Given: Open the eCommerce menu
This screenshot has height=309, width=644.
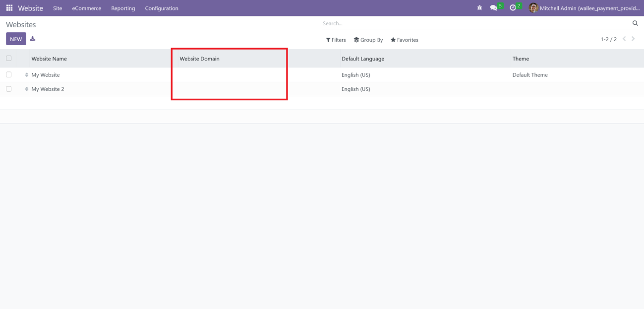Looking at the screenshot, I should point(86,8).
